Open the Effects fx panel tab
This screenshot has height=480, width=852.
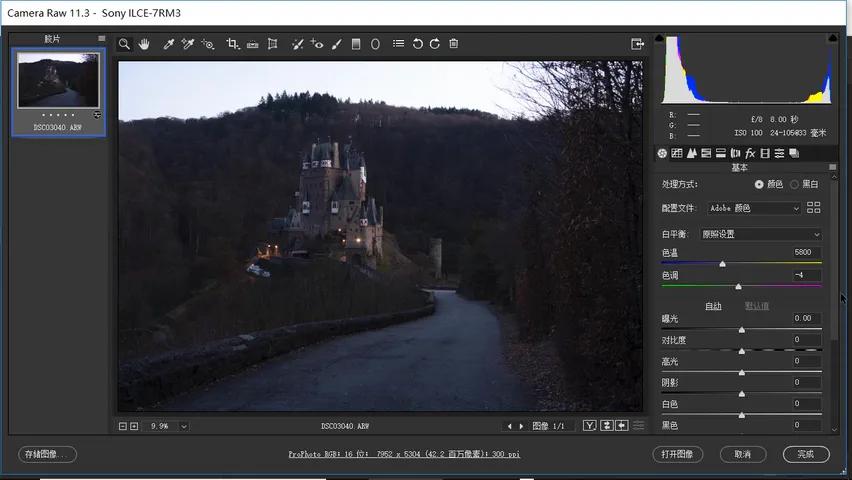click(750, 153)
